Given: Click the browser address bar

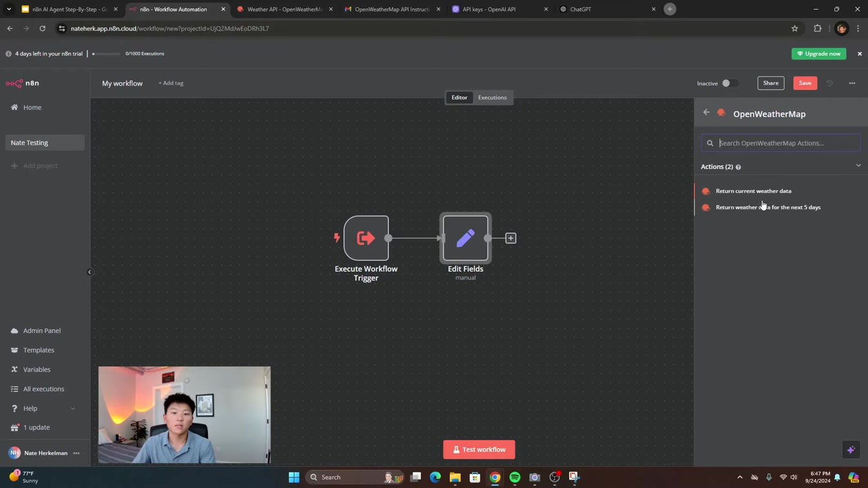Looking at the screenshot, I should 426,28.
